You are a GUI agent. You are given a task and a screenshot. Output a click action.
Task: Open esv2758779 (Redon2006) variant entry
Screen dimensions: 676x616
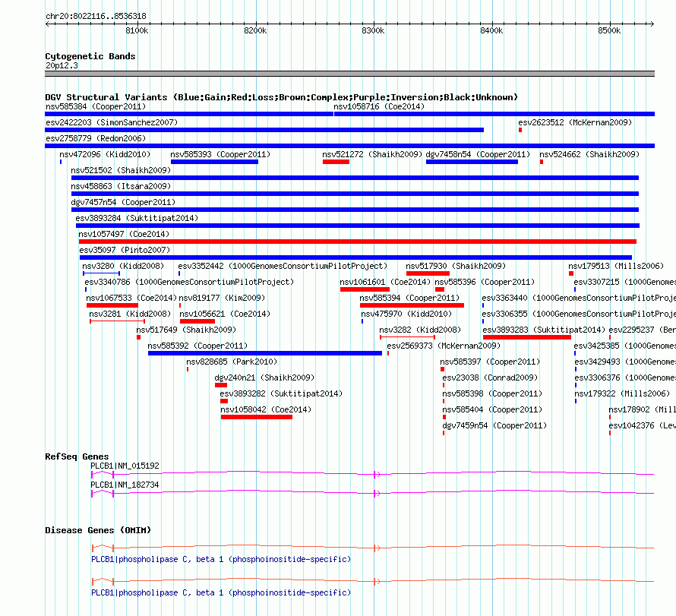pyautogui.click(x=96, y=138)
